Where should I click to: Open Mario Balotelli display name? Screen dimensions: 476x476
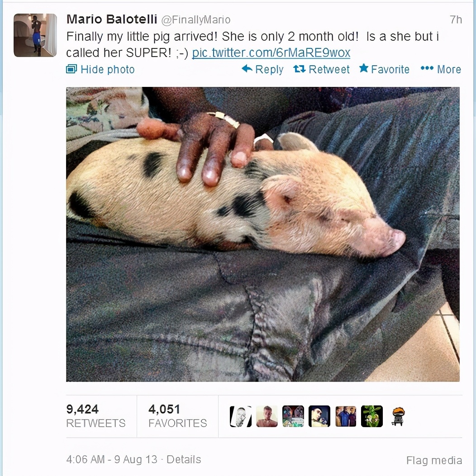(x=112, y=19)
